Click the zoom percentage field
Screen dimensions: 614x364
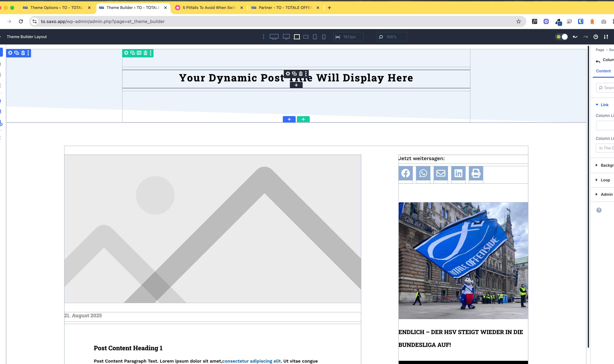pyautogui.click(x=392, y=37)
